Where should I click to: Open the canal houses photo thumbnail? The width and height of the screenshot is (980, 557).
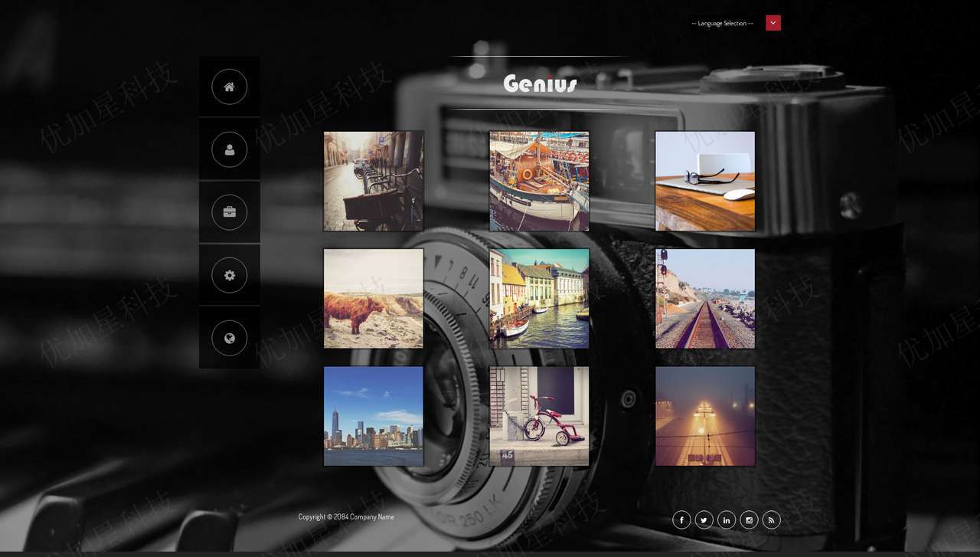coord(540,298)
